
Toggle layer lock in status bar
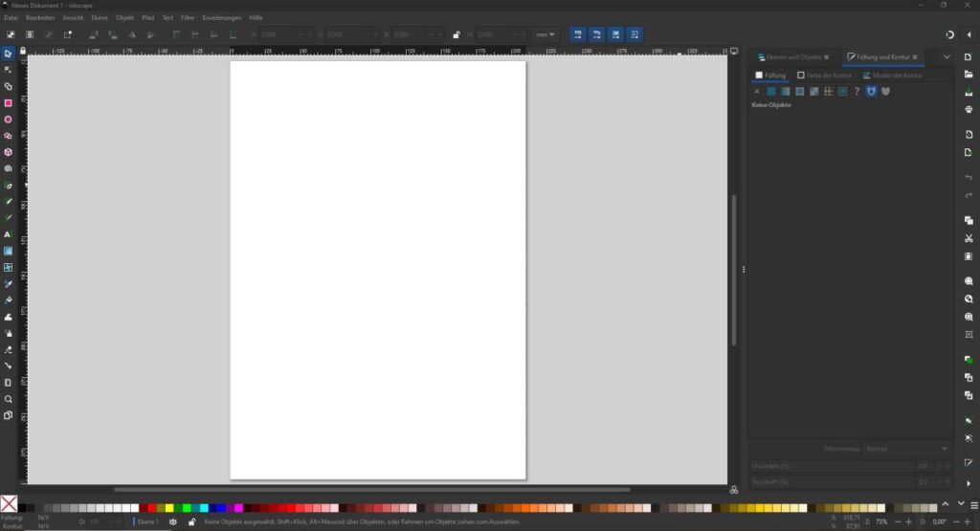[x=191, y=521]
